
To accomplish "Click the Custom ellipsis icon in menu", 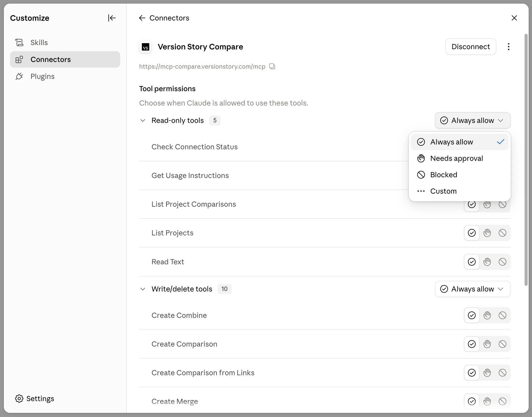I will click(x=421, y=191).
